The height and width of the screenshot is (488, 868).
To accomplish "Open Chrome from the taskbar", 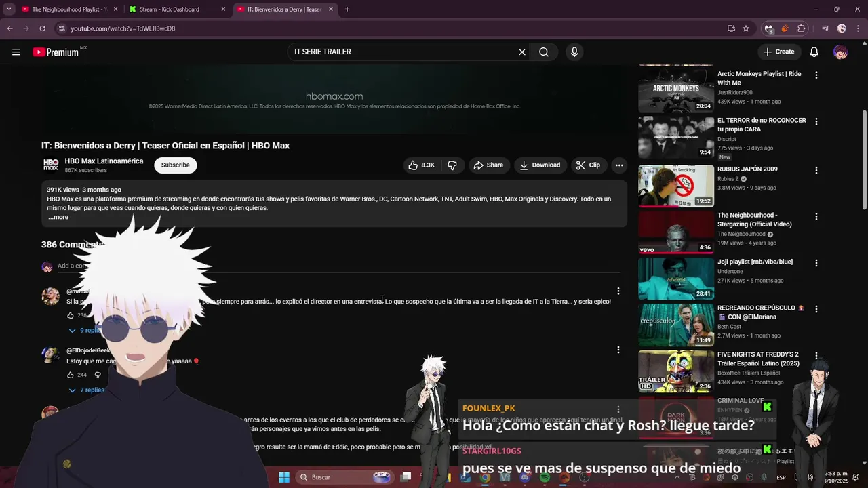I will pyautogui.click(x=485, y=477).
